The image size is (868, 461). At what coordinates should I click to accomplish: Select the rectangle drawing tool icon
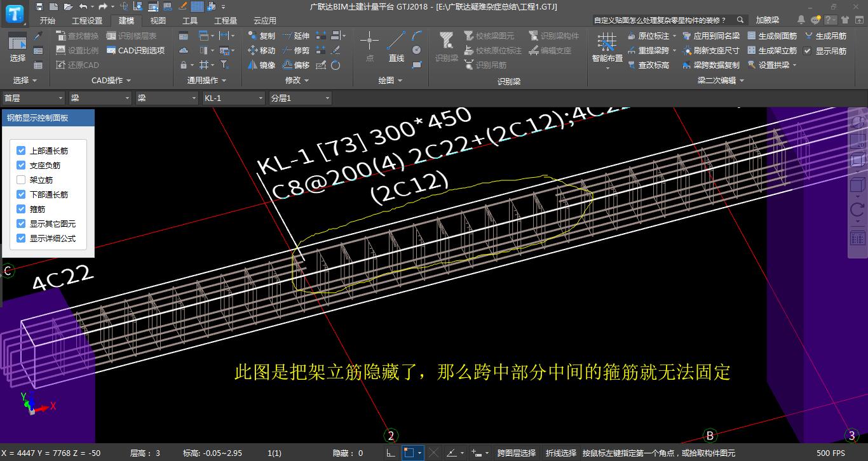[x=416, y=65]
